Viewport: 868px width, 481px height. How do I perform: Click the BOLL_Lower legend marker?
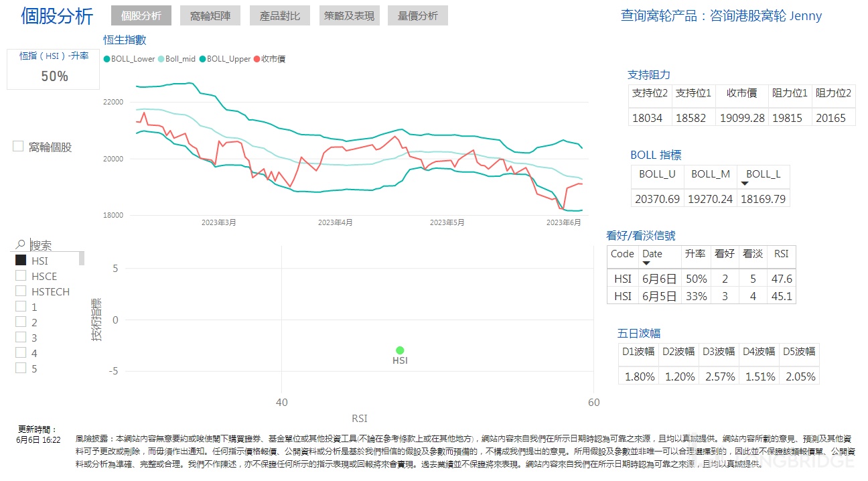coord(107,59)
